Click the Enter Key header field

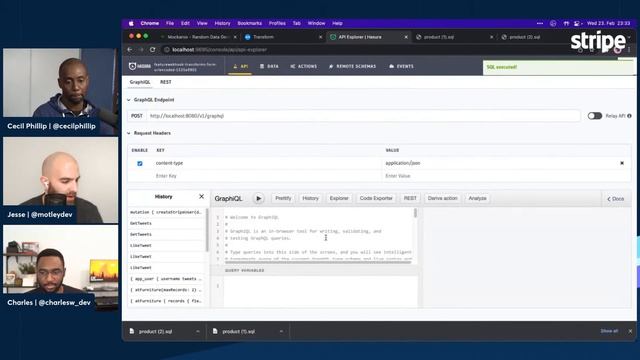tap(267, 176)
